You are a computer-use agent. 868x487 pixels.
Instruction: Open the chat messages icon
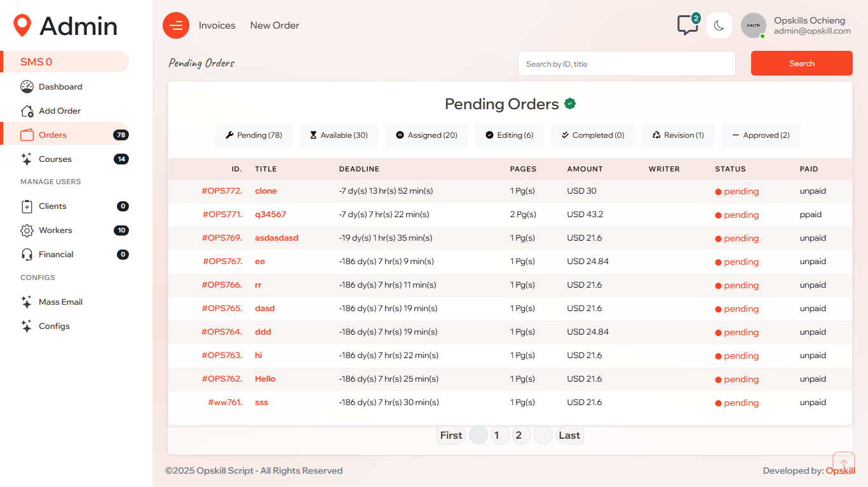pos(687,25)
